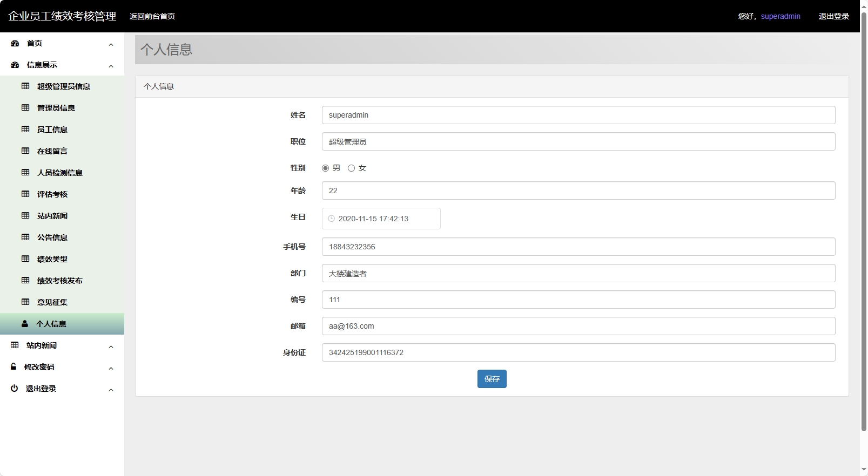Collapse the 信息展示 menu chevron
Image resolution: width=868 pixels, height=476 pixels.
pos(111,66)
